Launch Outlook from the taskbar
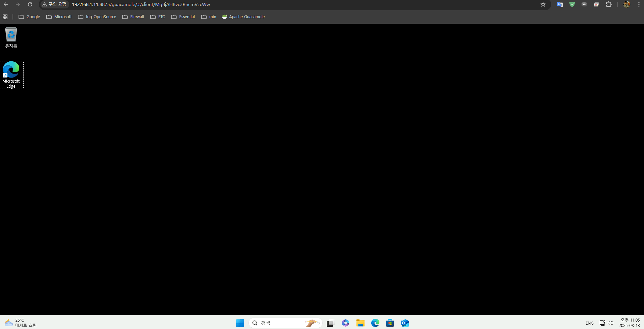This screenshot has height=329, width=644. (405, 323)
